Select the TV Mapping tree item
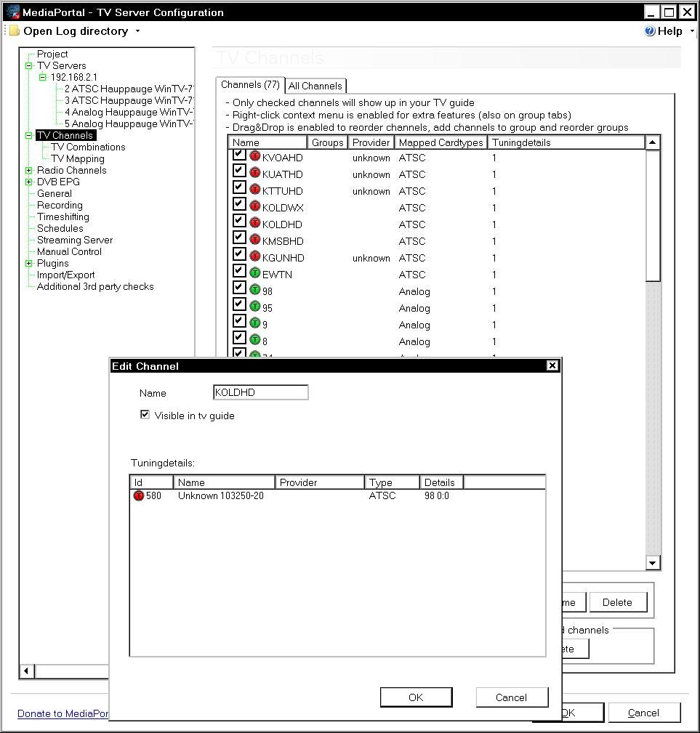The height and width of the screenshot is (733, 700). click(78, 159)
